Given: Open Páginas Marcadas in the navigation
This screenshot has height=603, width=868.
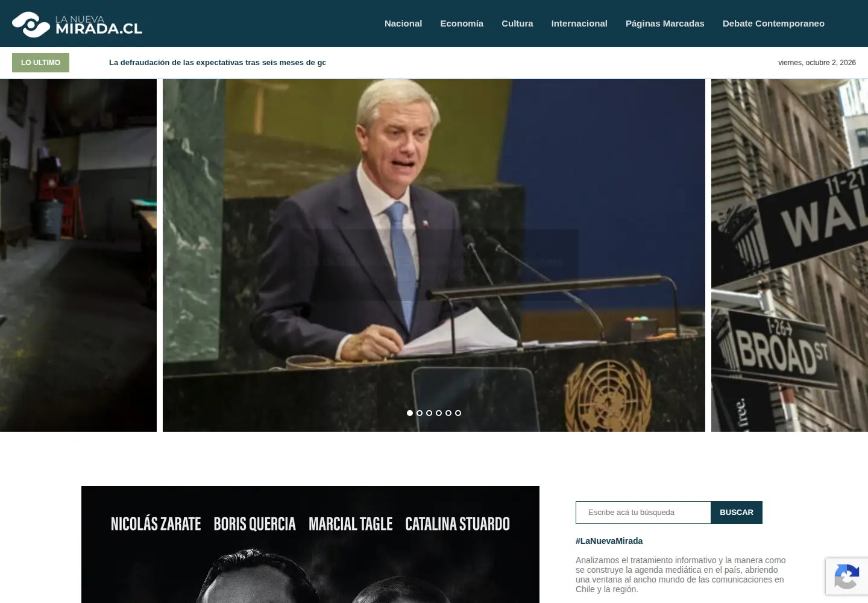Looking at the screenshot, I should coord(665,24).
